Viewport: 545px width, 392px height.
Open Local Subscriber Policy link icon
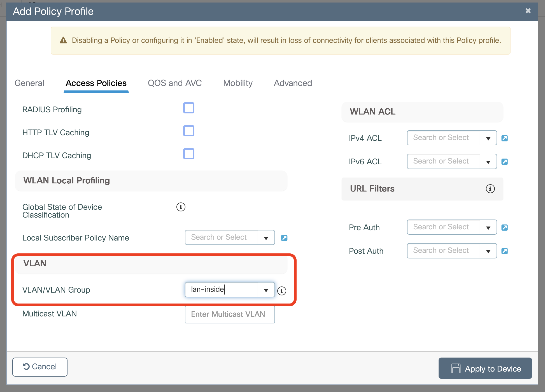pyautogui.click(x=284, y=238)
